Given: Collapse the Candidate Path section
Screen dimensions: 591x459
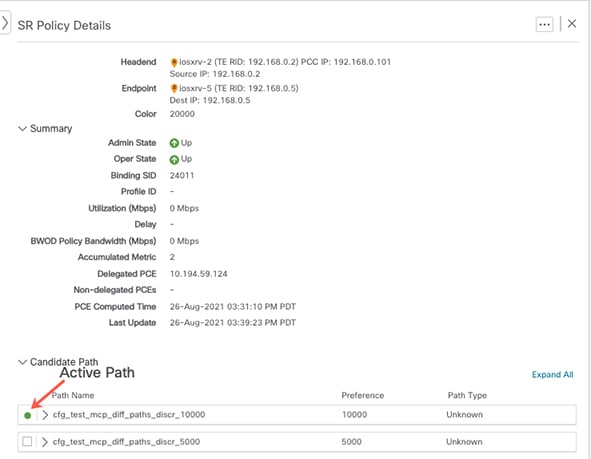Looking at the screenshot, I should click(x=22, y=362).
